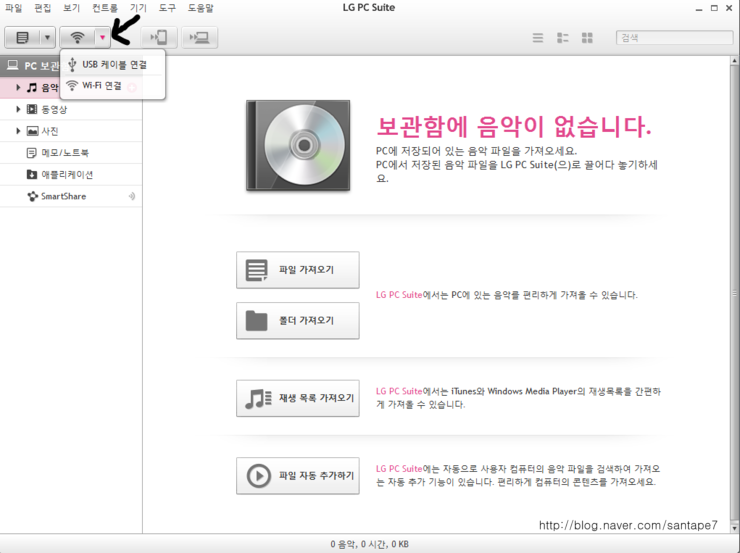Click the vertical scrollbar track
The image size is (740, 553).
click(x=734, y=293)
